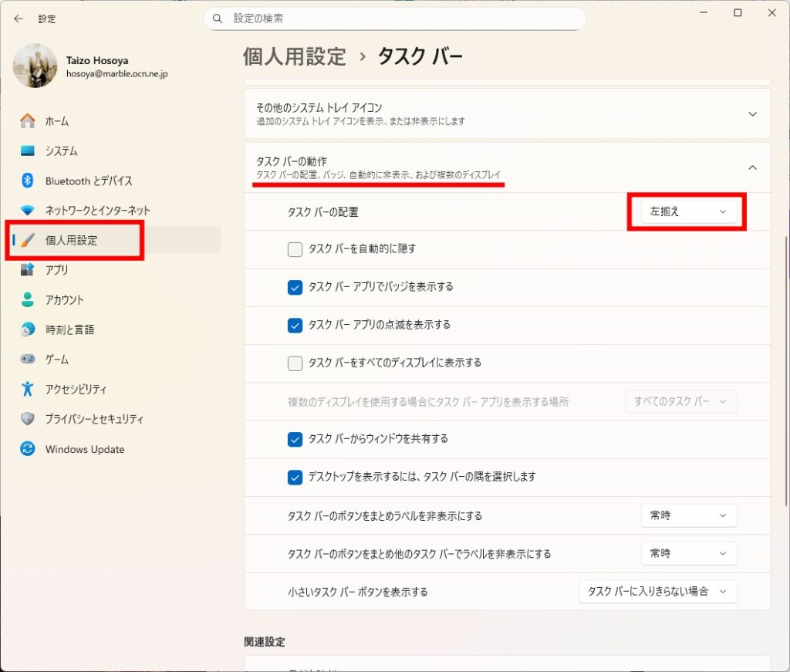Image resolution: width=790 pixels, height=672 pixels.
Task: Click the Windows Update refresh icon
Action: pyautogui.click(x=28, y=449)
